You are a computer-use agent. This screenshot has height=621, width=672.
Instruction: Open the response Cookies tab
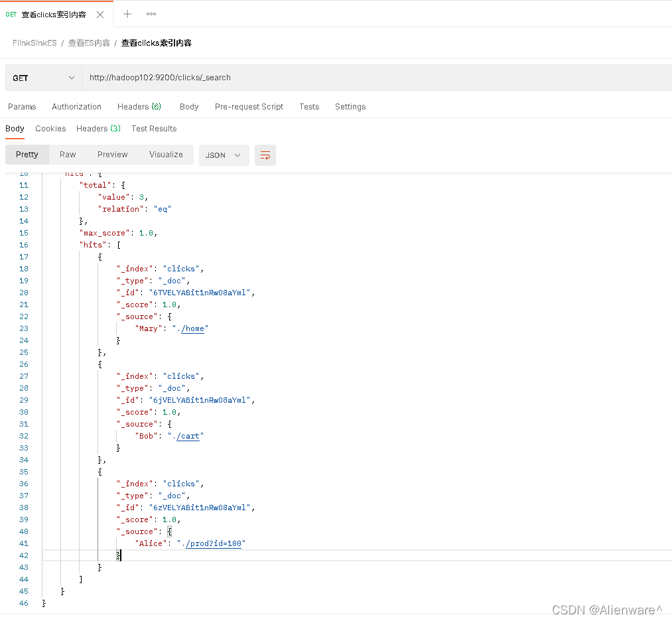[50, 129]
